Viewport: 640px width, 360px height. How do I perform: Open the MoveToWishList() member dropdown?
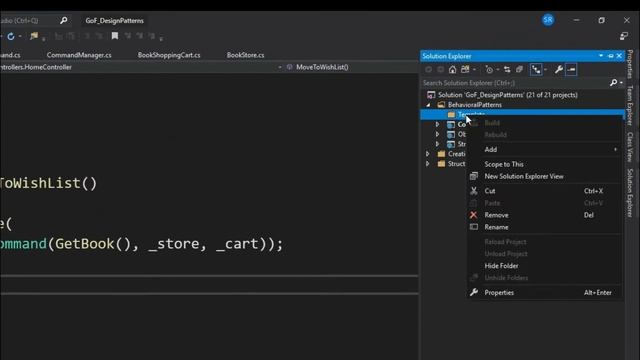[x=352, y=67]
